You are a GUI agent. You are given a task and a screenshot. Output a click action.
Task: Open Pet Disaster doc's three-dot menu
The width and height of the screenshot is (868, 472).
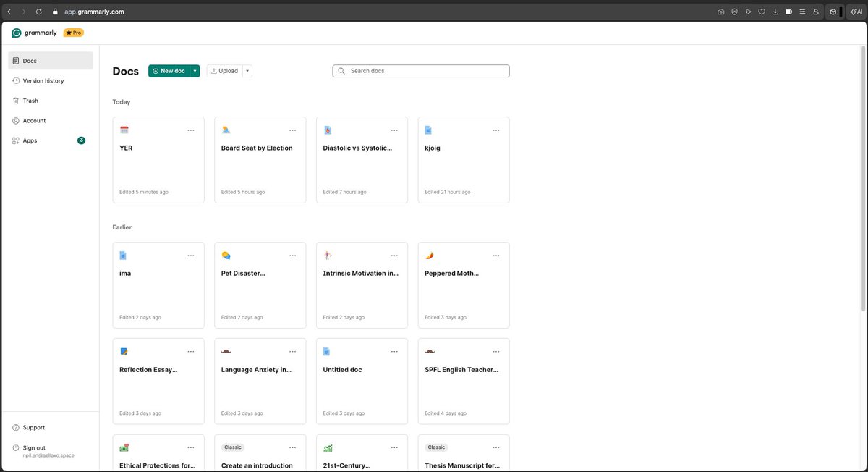click(292, 256)
